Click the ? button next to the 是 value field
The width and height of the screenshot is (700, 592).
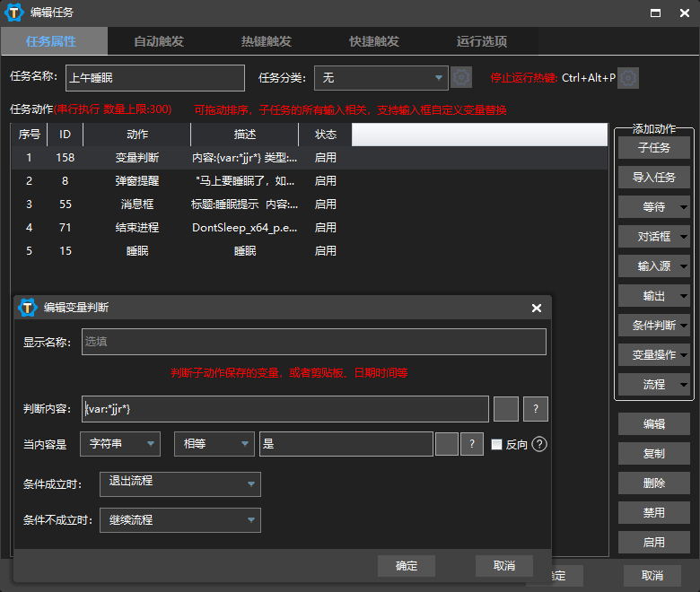pos(472,444)
